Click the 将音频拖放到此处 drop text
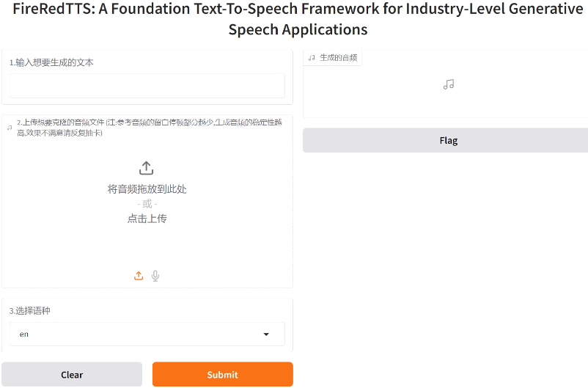The width and height of the screenshot is (588, 388). click(x=147, y=189)
